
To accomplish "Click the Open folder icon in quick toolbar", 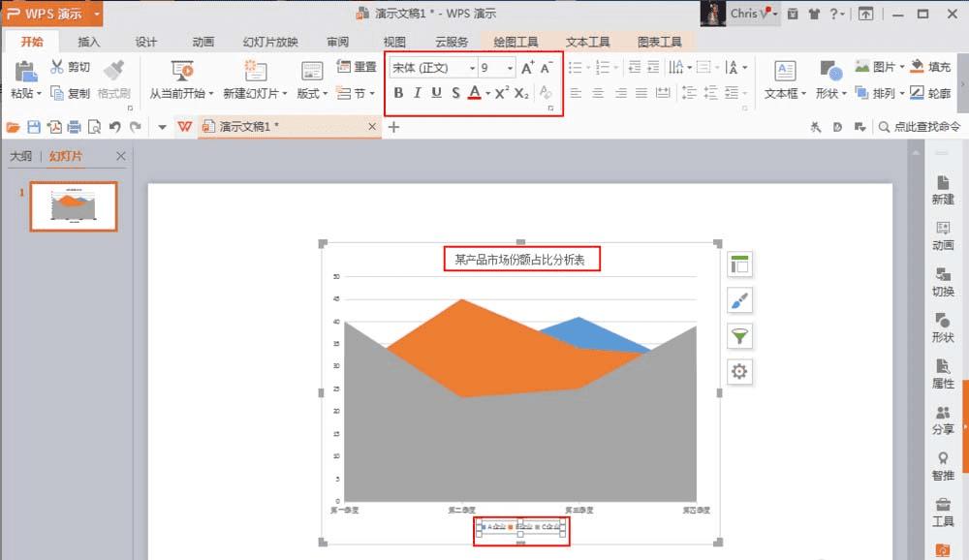I will (x=13, y=127).
